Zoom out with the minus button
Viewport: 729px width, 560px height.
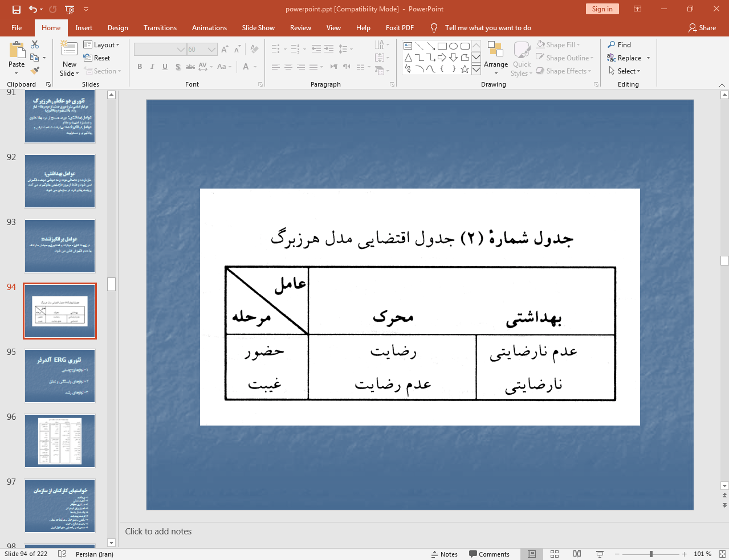point(617,554)
